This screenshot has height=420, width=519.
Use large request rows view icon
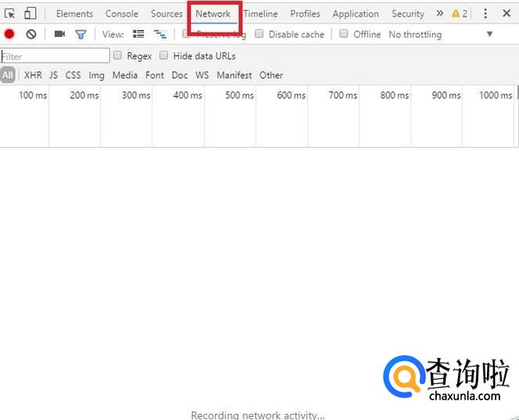click(138, 34)
